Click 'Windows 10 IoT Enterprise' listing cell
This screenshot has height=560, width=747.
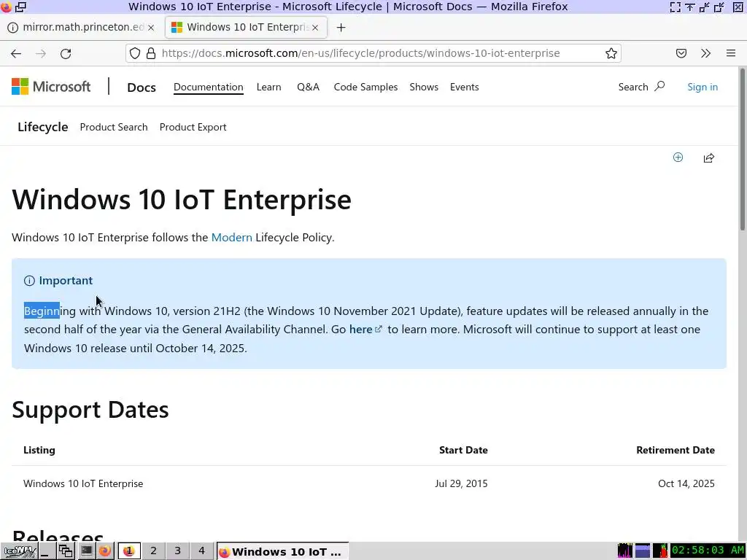click(83, 484)
